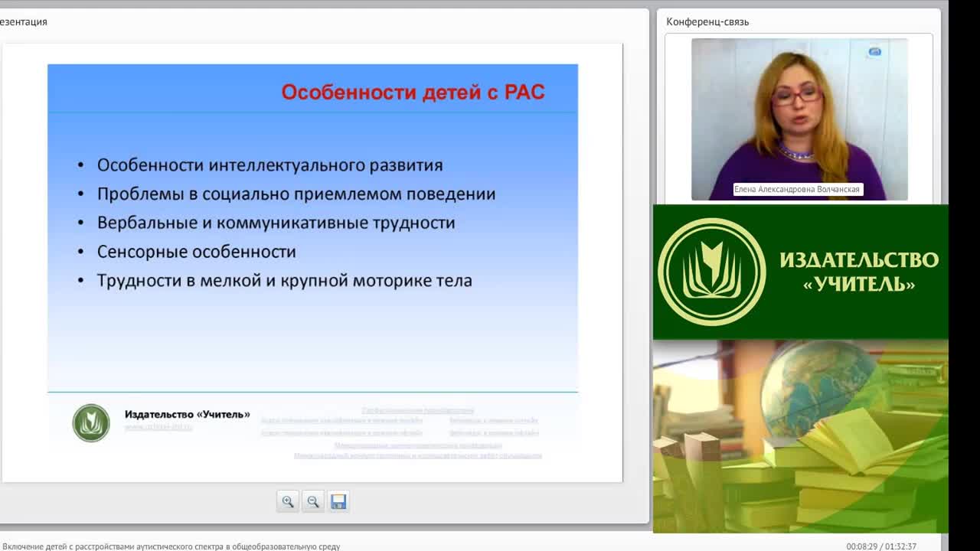Click the webcam video of Елена Александровна Волчанская
980x551 pixels.
[x=799, y=119]
